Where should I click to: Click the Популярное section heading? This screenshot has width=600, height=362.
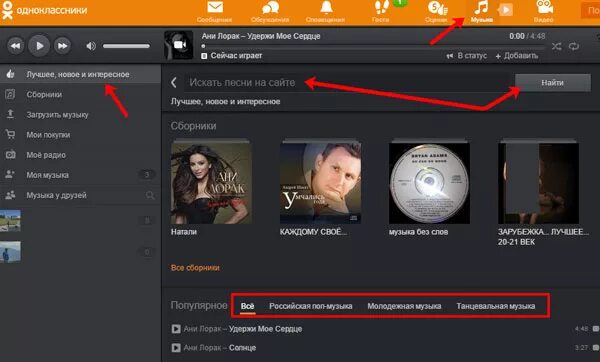pos(199,305)
